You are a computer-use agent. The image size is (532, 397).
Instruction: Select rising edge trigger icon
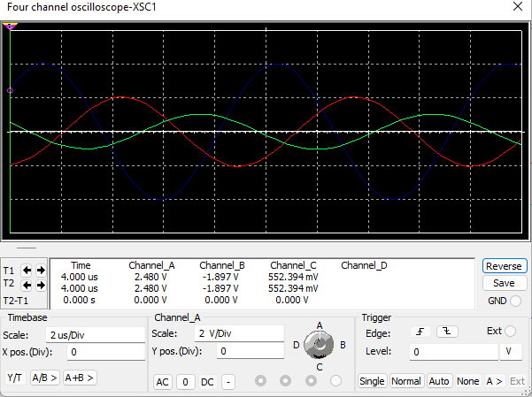point(421,332)
